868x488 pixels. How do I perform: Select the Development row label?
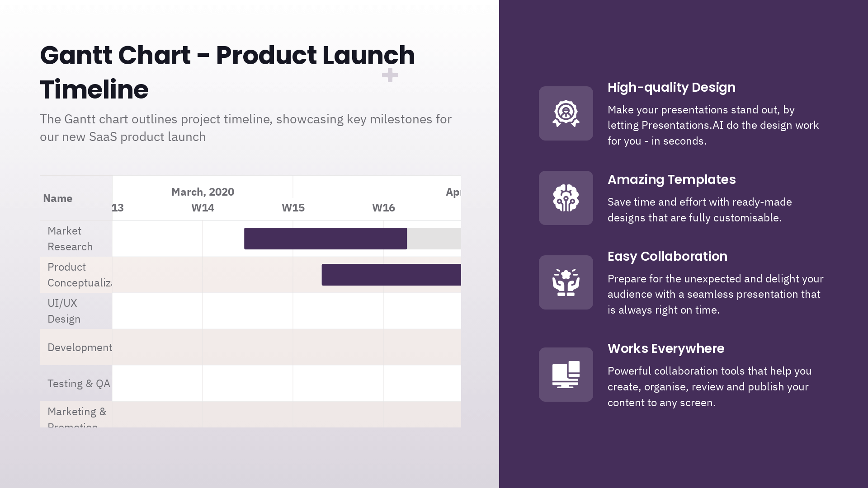pos(80,347)
